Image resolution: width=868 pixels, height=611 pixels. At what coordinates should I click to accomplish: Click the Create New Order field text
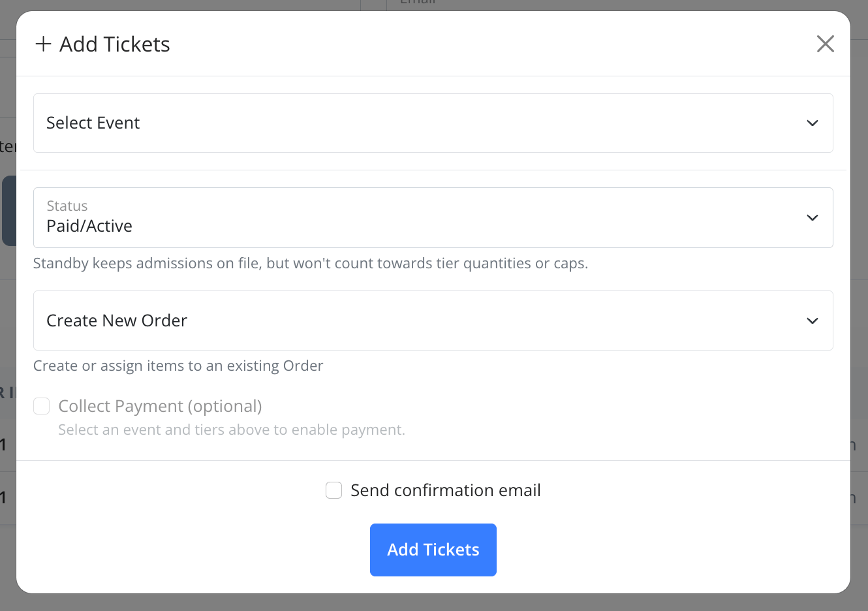(x=116, y=321)
